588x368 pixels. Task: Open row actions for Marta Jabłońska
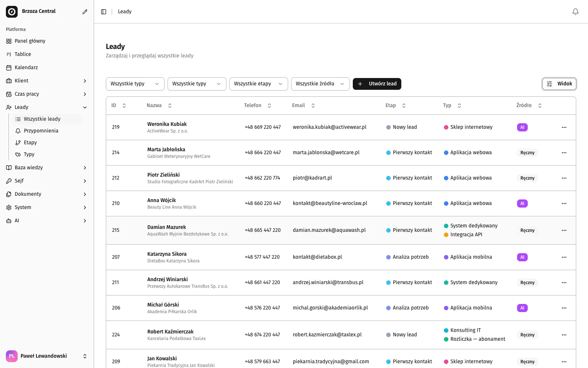(x=564, y=153)
